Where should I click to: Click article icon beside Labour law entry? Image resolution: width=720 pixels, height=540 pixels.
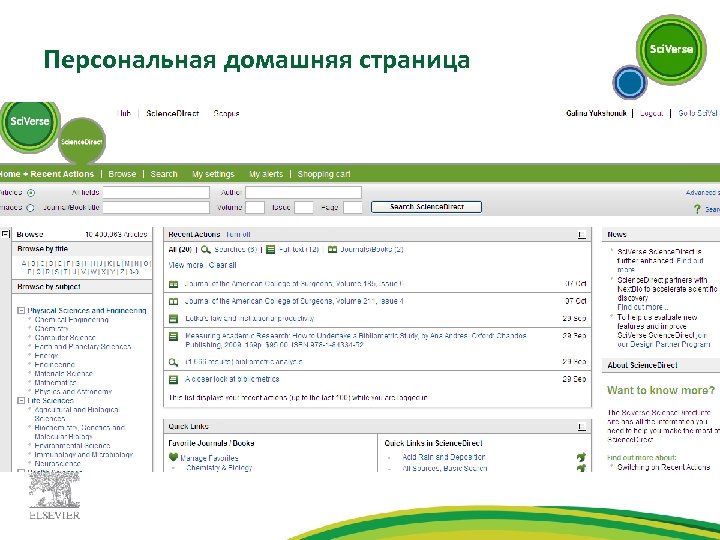click(x=174, y=319)
